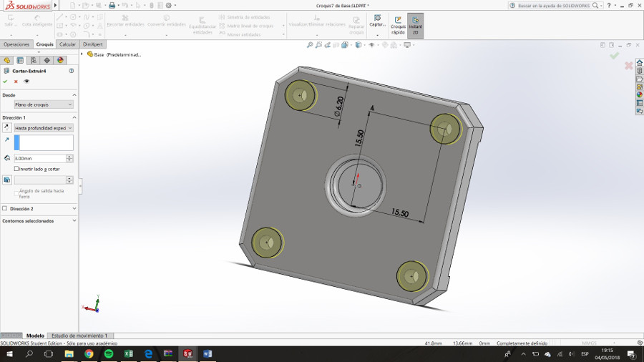
Task: Expand the Base (Predeterminad.. tree node
Action: (x=82, y=54)
